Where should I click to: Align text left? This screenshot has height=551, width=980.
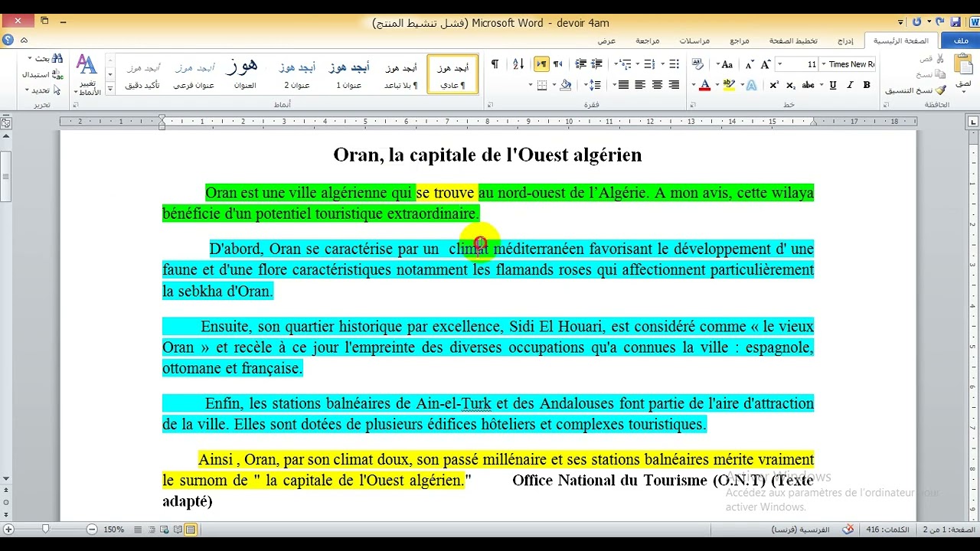[x=640, y=85]
